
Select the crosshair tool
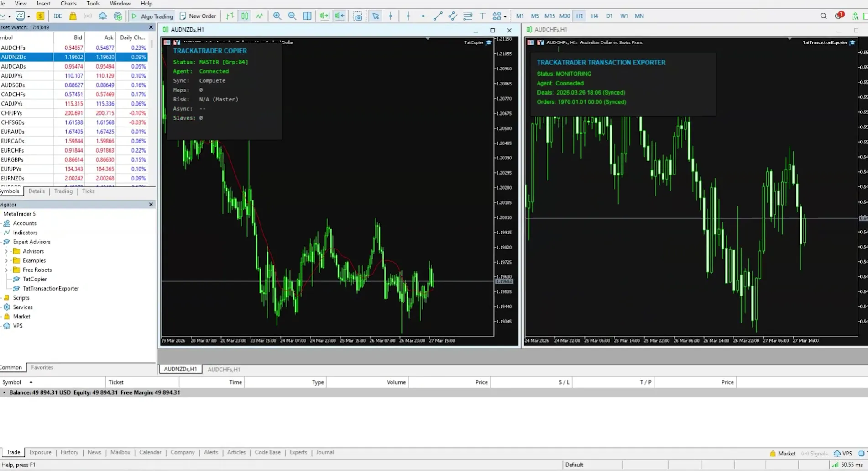(391, 16)
